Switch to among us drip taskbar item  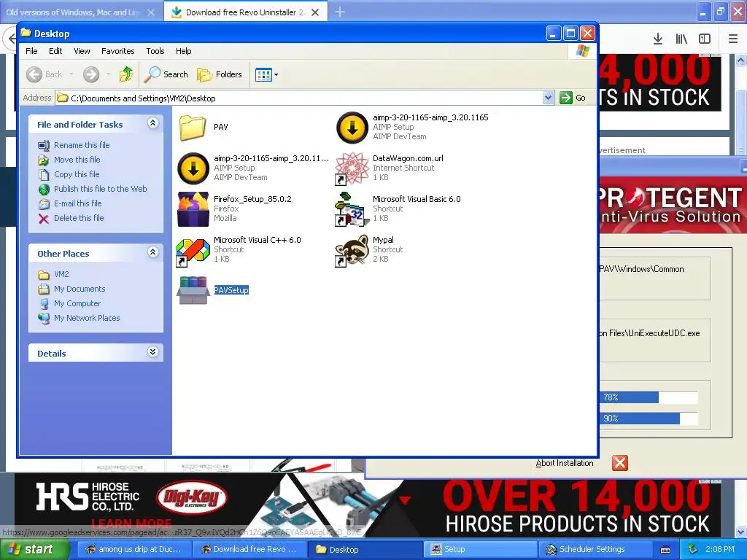[134, 550]
